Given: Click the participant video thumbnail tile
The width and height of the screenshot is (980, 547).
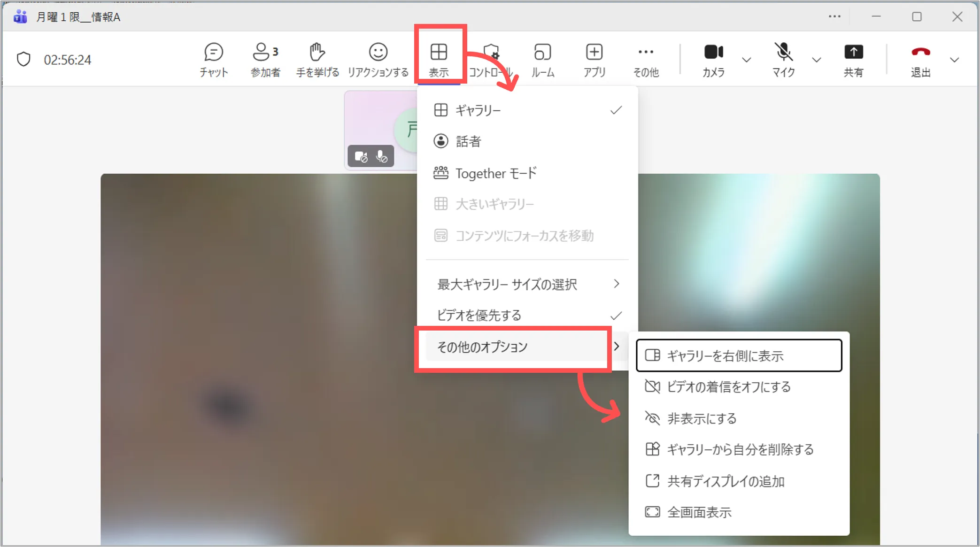Looking at the screenshot, I should (x=380, y=122).
